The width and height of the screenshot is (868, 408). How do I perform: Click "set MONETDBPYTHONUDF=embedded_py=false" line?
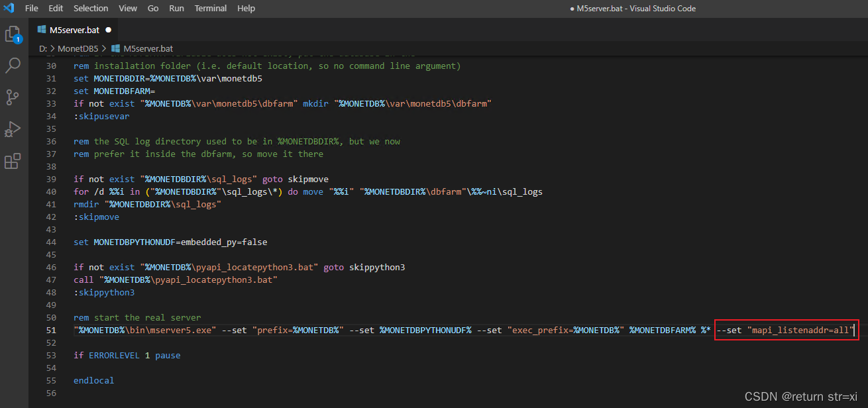click(x=170, y=242)
